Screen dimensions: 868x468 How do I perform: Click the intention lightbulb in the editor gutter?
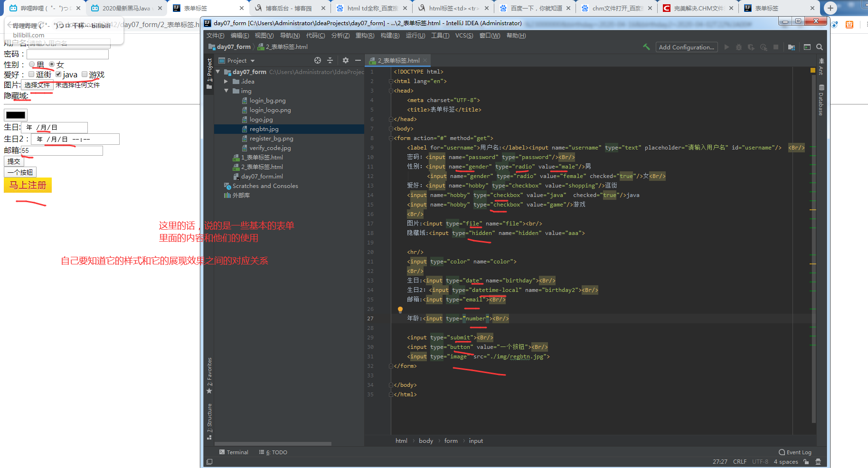[x=400, y=309]
